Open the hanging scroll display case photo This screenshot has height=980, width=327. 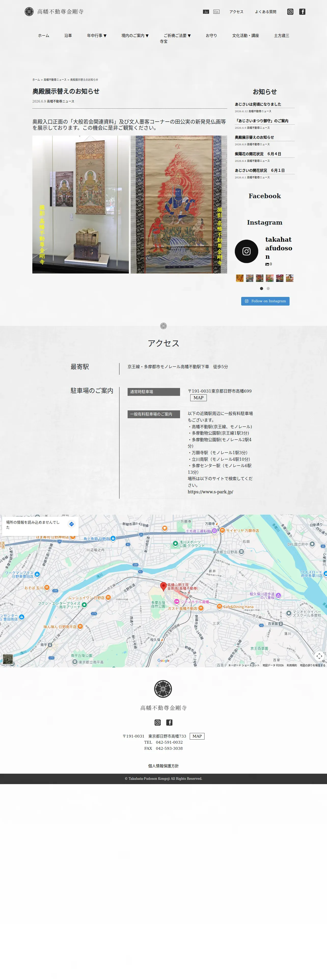81,205
